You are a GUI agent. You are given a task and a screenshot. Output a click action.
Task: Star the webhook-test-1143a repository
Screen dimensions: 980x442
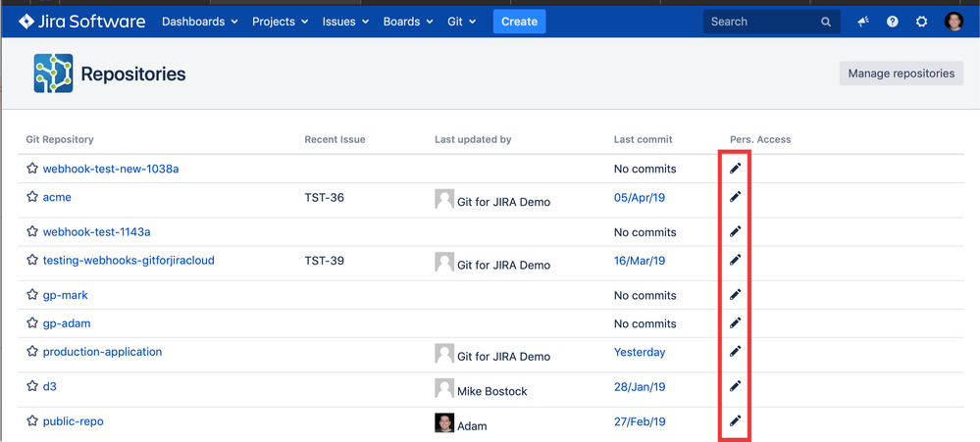coord(32,231)
